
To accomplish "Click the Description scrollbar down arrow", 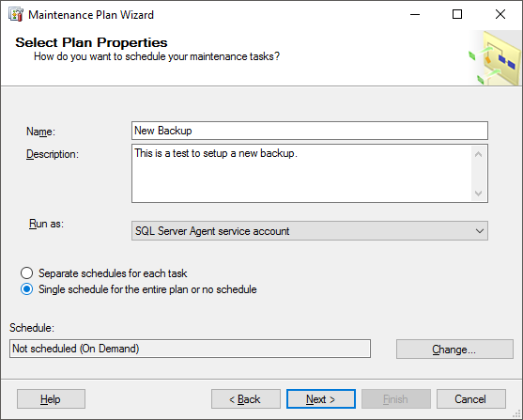I will 478,193.
